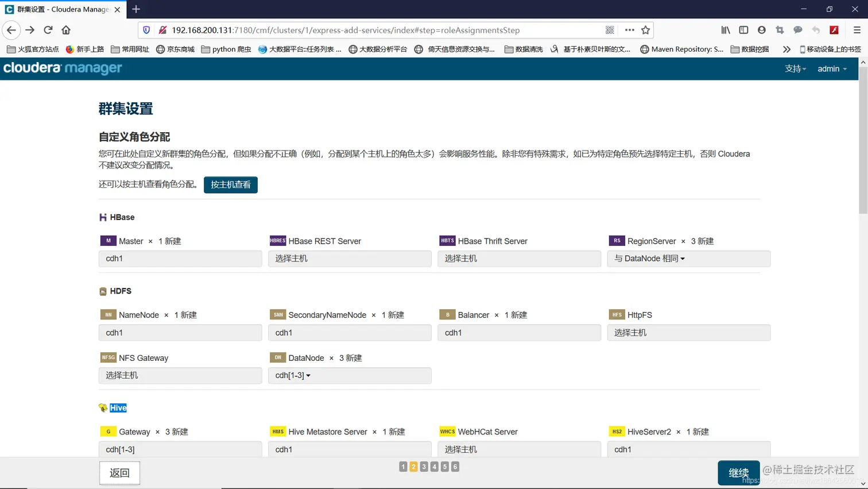
Task: Open the browser home page icon
Action: [66, 30]
